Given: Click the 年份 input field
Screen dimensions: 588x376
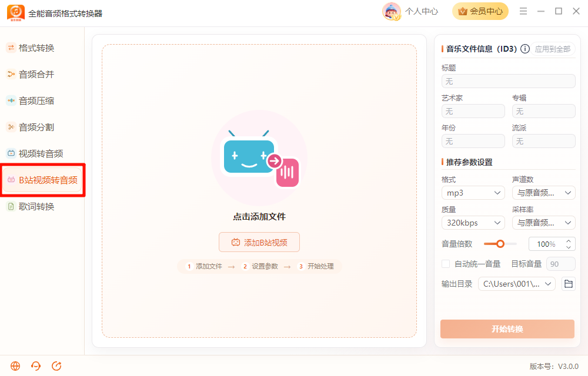Looking at the screenshot, I should coord(473,141).
